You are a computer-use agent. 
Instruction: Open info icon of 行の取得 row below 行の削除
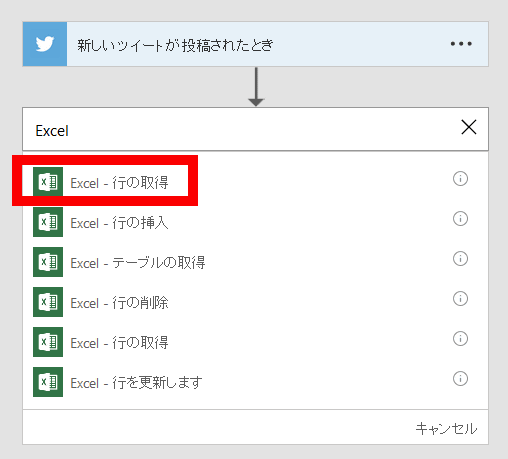[x=460, y=339]
